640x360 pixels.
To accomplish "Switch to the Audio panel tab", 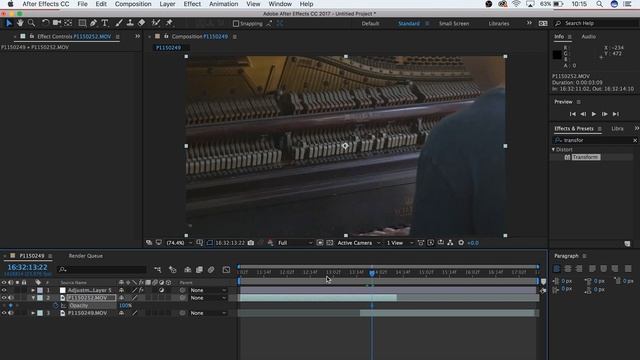I will pos(588,37).
